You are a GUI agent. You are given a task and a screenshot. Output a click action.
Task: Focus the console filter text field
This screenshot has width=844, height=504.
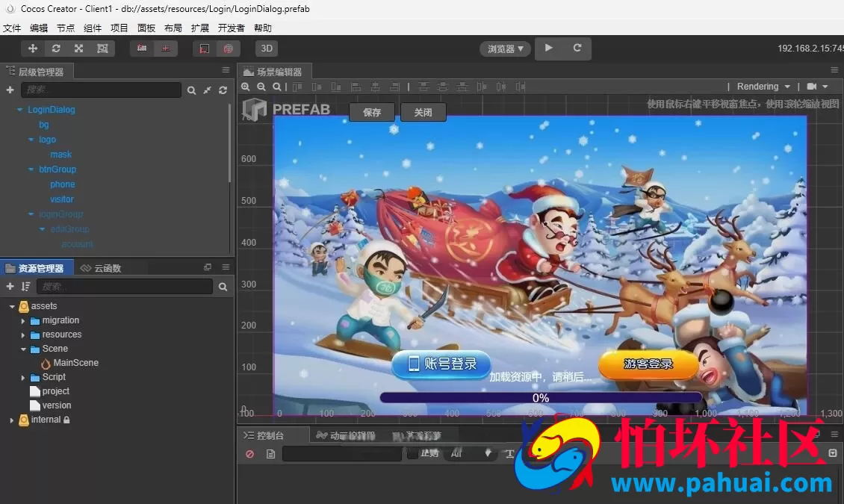click(x=342, y=454)
